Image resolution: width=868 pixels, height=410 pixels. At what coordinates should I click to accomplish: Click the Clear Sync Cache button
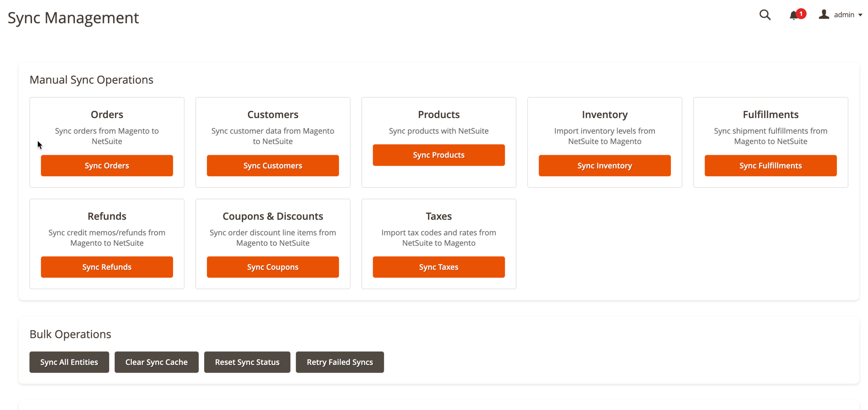156,362
